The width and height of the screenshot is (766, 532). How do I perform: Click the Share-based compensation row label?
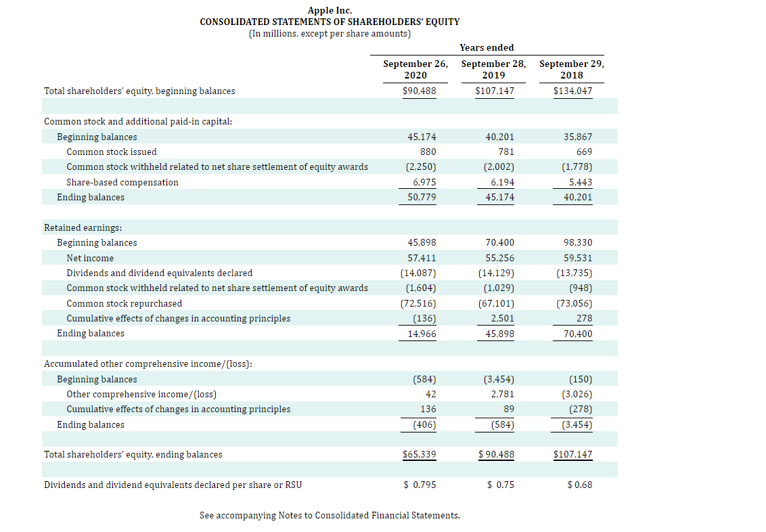tap(122, 182)
